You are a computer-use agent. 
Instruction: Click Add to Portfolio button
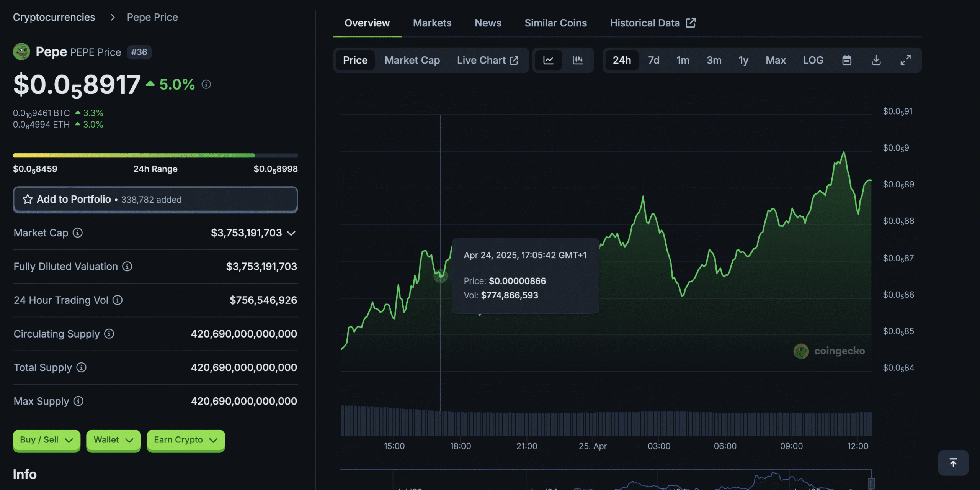point(155,199)
